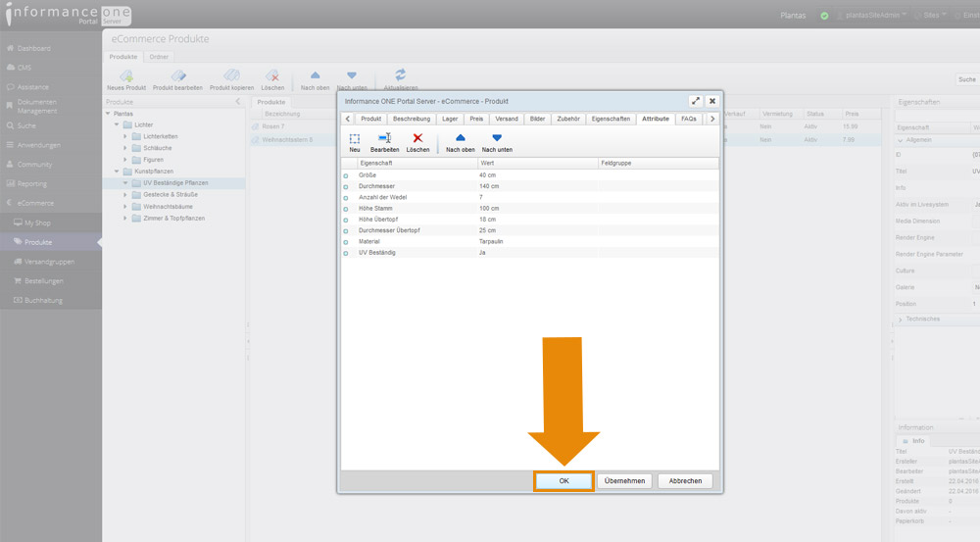Expand the Lichterketten folder
Image resolution: width=980 pixels, height=542 pixels.
coord(125,136)
